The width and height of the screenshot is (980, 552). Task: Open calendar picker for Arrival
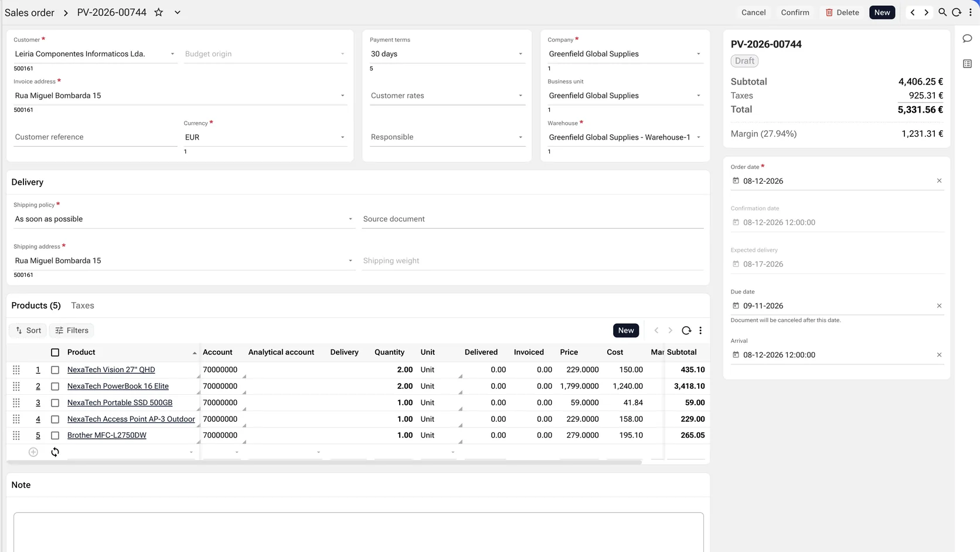tap(736, 355)
